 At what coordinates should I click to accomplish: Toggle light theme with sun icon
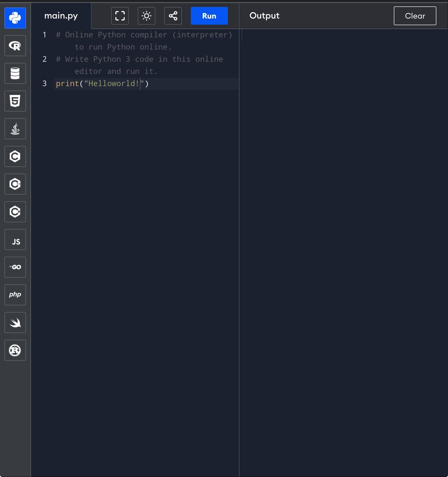[x=146, y=16]
